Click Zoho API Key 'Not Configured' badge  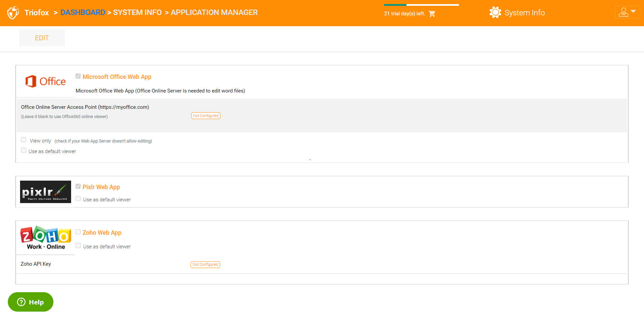tap(205, 265)
